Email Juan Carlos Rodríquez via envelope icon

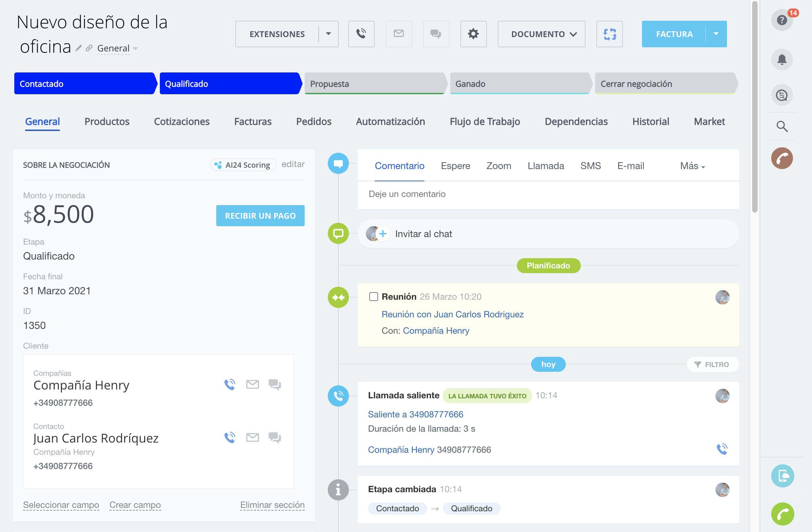click(x=252, y=437)
